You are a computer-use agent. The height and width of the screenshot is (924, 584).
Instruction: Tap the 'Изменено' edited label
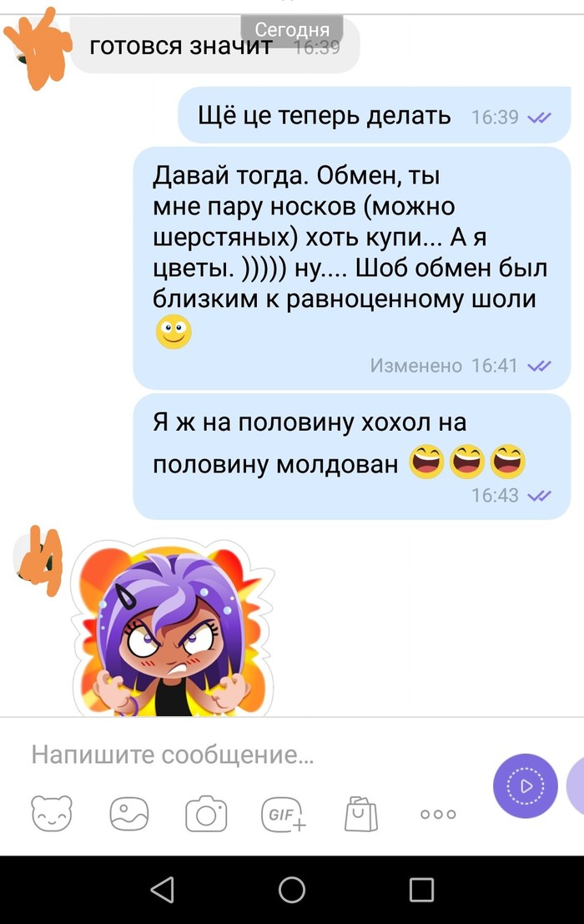(x=415, y=366)
